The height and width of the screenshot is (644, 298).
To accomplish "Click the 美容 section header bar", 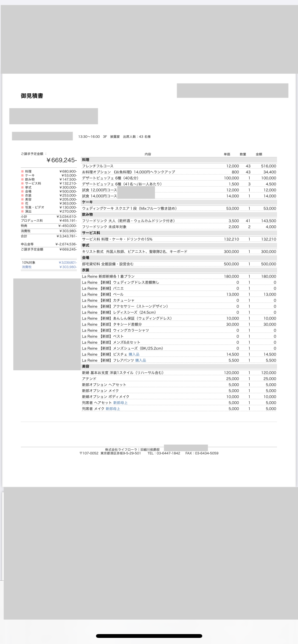I will (179, 367).
